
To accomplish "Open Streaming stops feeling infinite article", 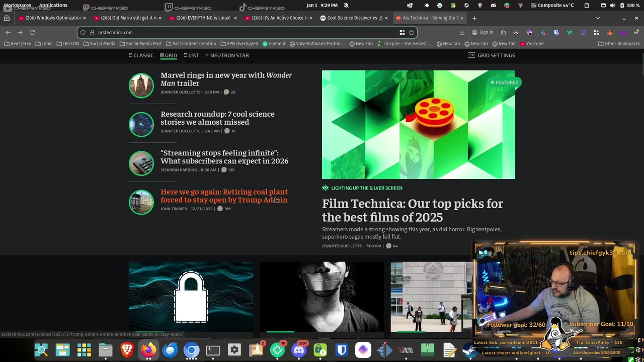I will point(224,157).
